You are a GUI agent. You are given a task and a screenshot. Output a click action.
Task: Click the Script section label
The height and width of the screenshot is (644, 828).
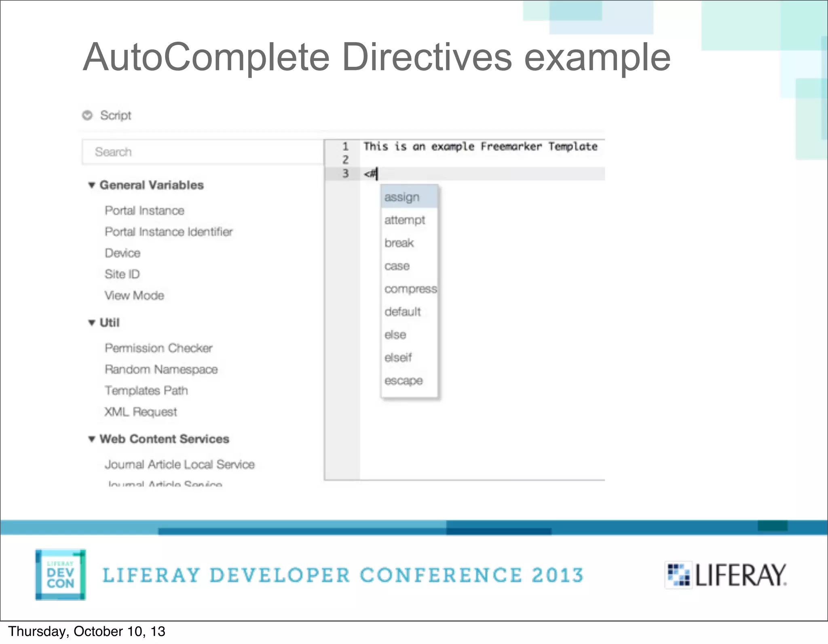[116, 115]
